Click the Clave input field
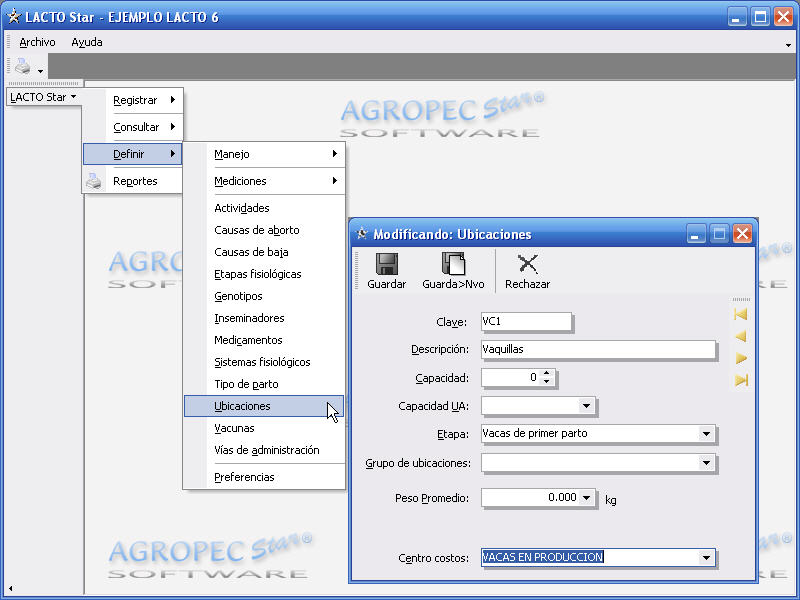 (x=526, y=321)
